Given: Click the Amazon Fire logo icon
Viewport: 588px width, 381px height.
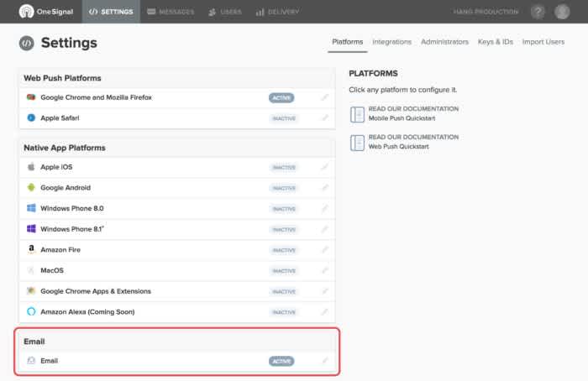Looking at the screenshot, I should (x=31, y=249).
